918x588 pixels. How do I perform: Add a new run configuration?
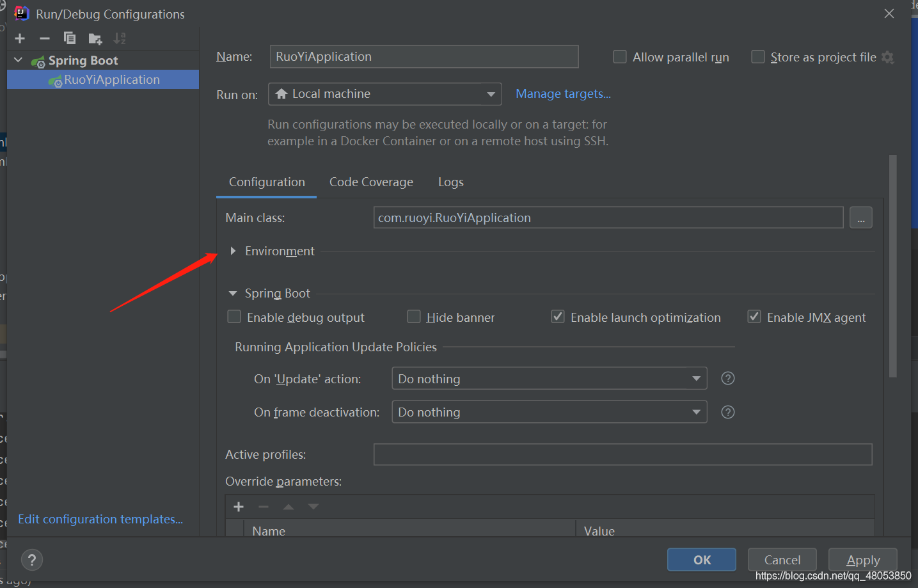pyautogui.click(x=19, y=38)
